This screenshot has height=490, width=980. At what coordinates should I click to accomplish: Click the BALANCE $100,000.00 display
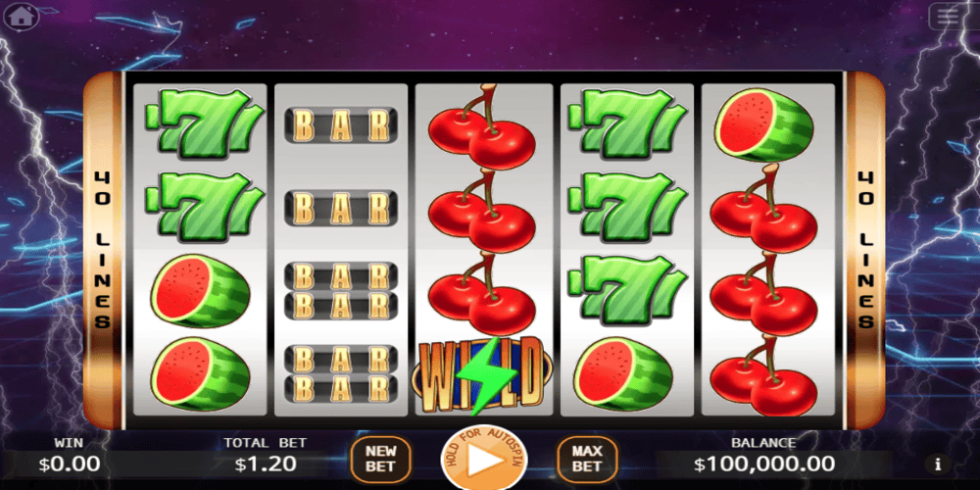pos(763,455)
